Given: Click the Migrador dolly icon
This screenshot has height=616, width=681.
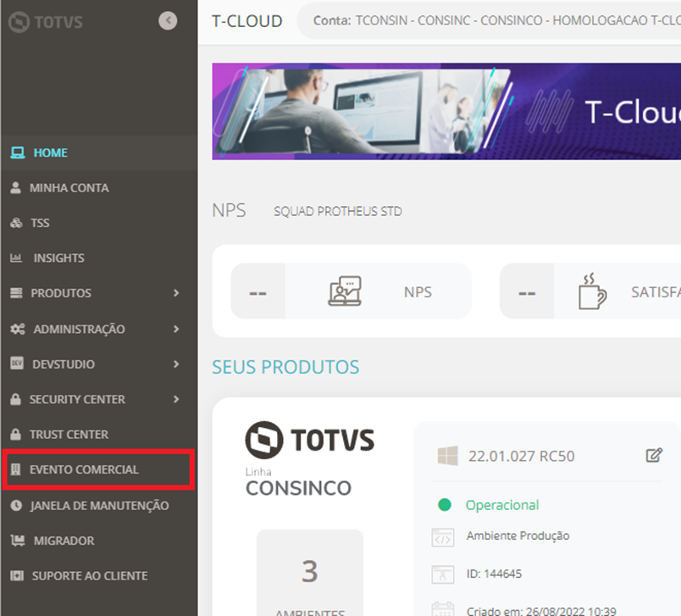Looking at the screenshot, I should click(18, 541).
